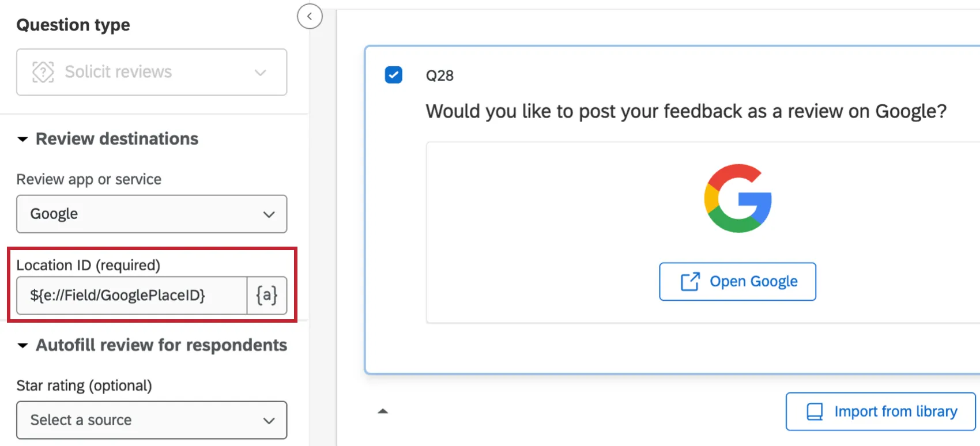Click the Open Google button
The height and width of the screenshot is (446, 980).
(737, 282)
